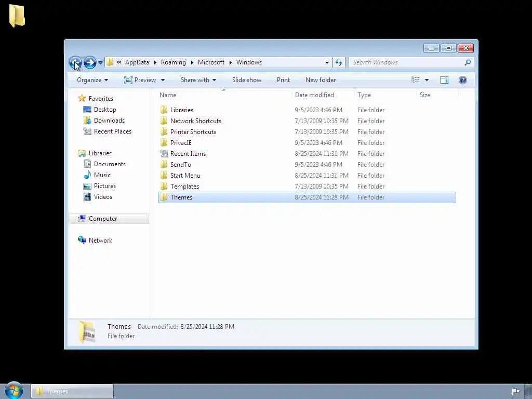Viewport: 532px width, 399px height.
Task: Select Computer in the navigation pane
Action: coord(103,219)
